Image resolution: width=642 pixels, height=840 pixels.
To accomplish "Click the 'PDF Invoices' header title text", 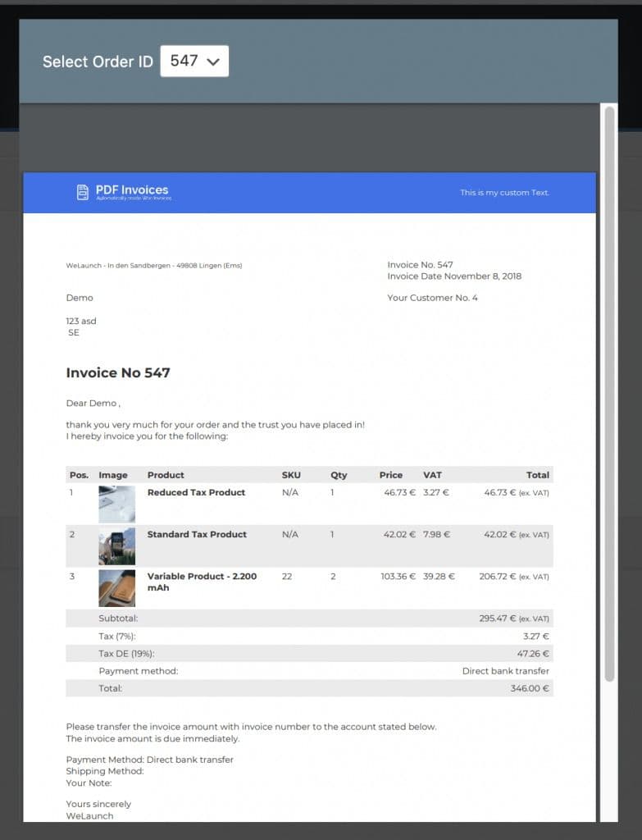I will tap(132, 189).
